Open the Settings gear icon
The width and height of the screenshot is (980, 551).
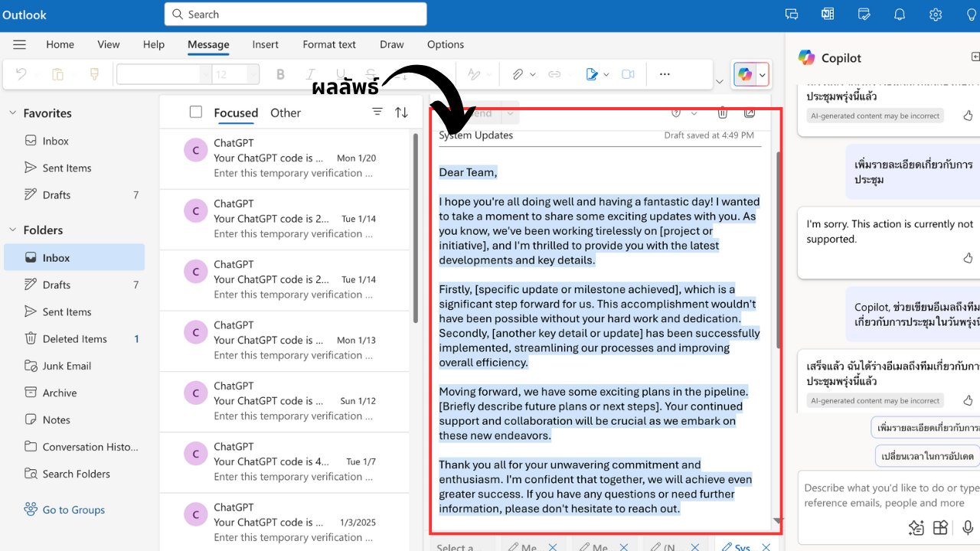[935, 15]
